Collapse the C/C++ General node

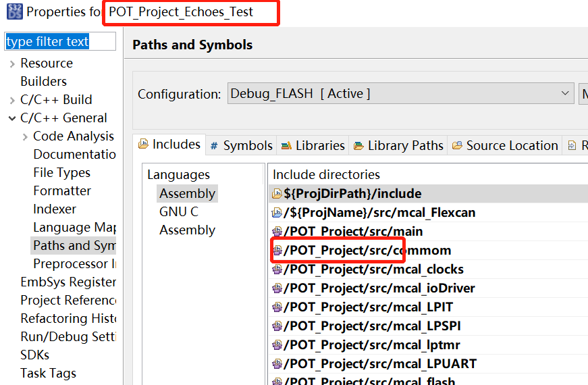pos(12,118)
